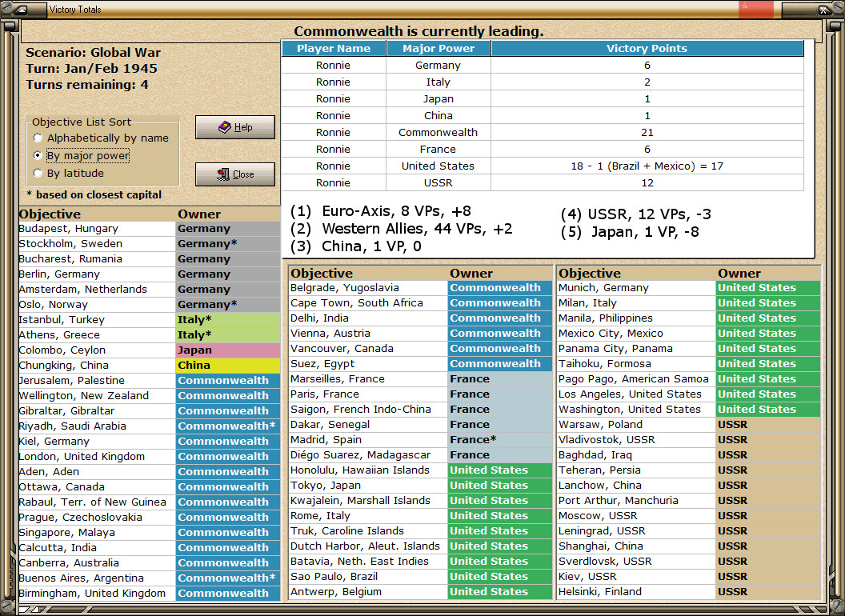Click Budapest, Hungary objective
Image resolution: width=845 pixels, height=616 pixels.
(x=97, y=229)
